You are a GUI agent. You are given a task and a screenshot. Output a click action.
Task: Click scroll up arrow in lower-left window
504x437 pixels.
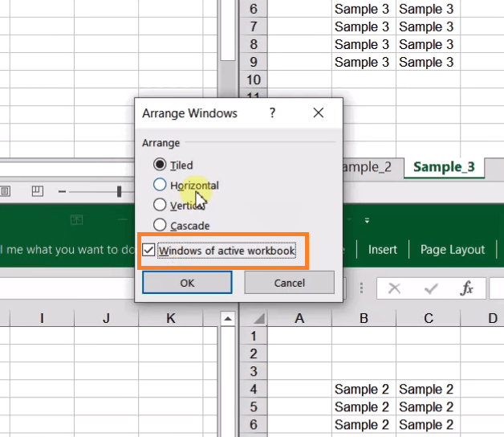tap(228, 319)
